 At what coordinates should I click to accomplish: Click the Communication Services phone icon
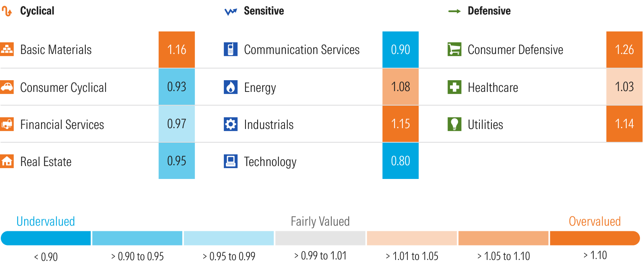(230, 49)
